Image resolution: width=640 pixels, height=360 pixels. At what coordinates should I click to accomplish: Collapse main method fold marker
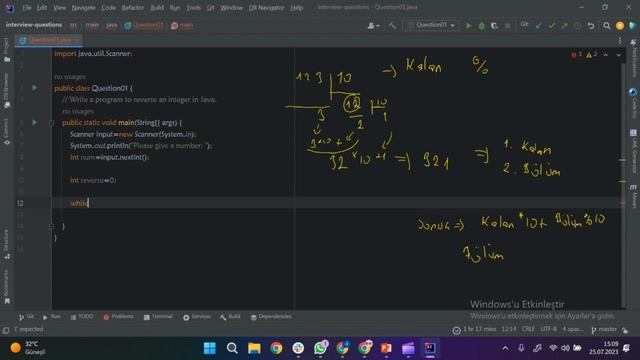tap(51, 123)
